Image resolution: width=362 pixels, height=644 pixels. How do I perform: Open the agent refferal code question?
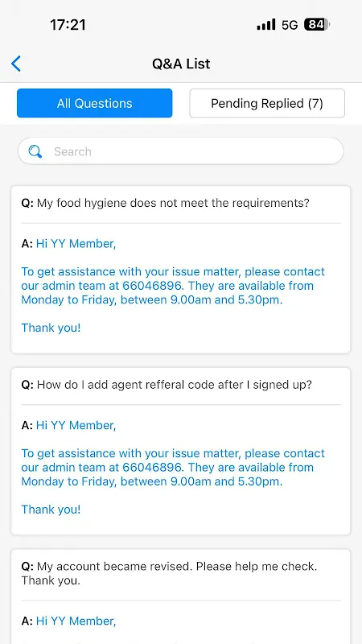pos(167,385)
